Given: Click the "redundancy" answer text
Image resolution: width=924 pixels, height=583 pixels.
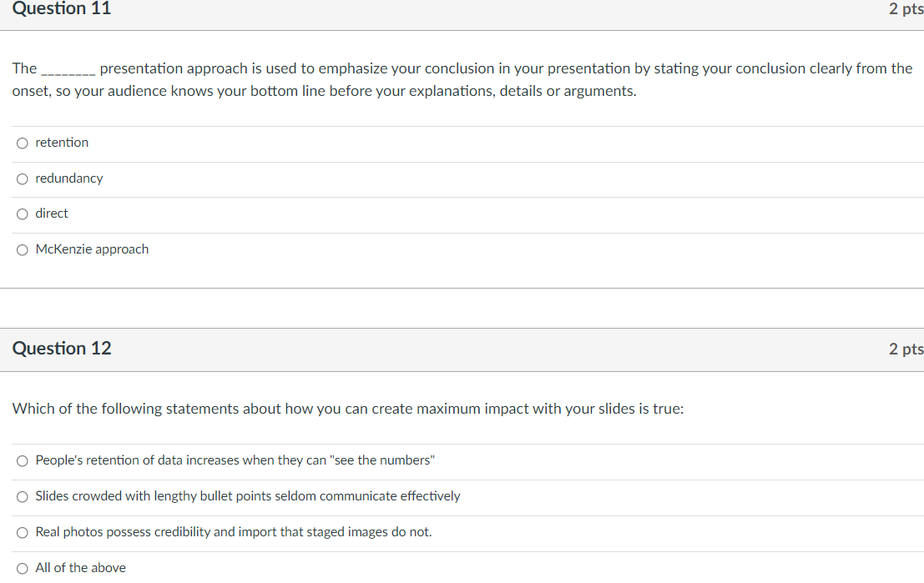Looking at the screenshot, I should click(x=68, y=178).
